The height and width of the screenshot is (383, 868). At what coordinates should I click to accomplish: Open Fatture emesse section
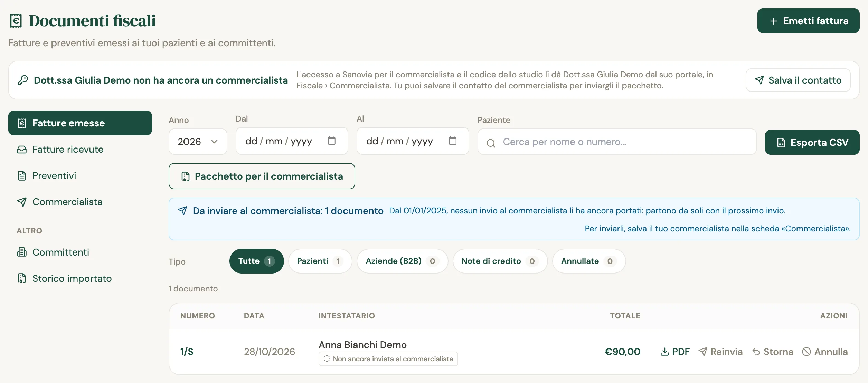click(80, 123)
